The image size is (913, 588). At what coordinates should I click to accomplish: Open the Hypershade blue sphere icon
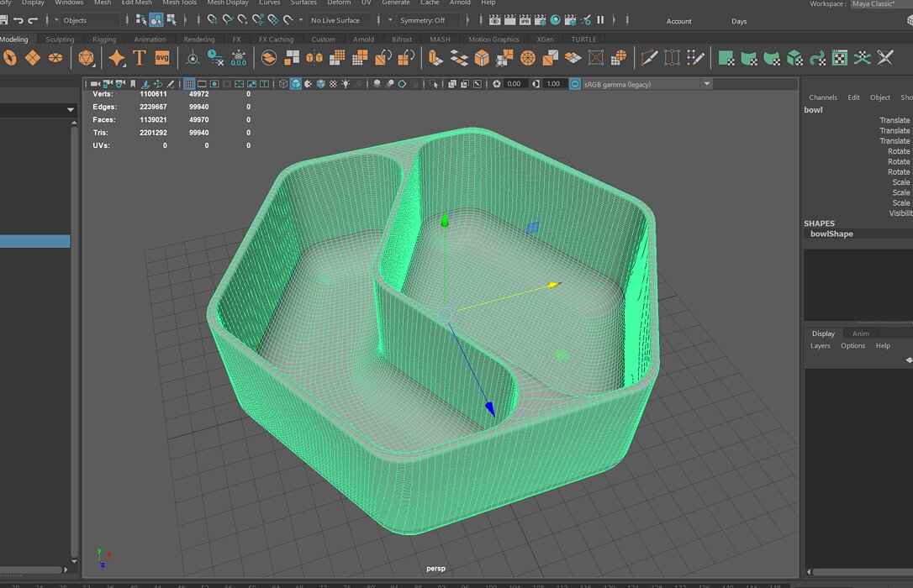tap(556, 20)
